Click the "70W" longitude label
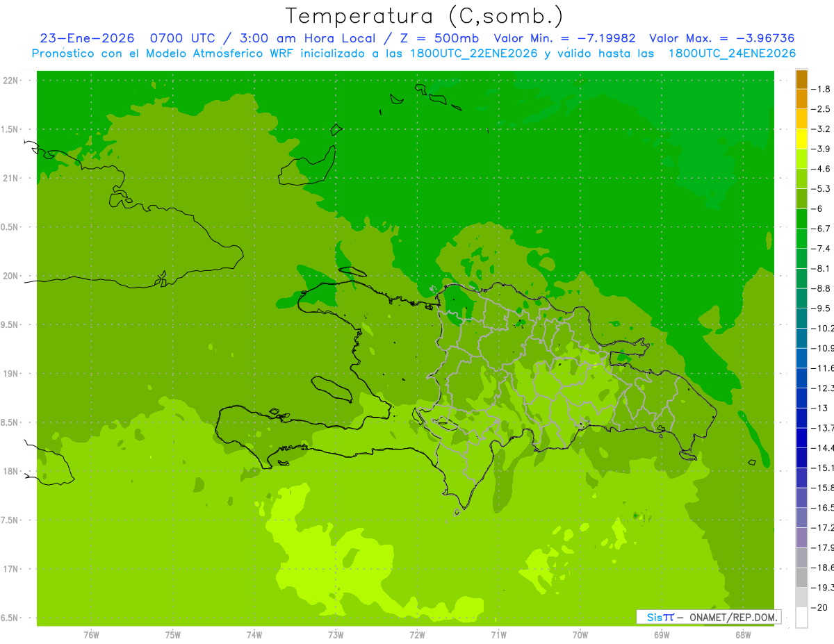 580,635
